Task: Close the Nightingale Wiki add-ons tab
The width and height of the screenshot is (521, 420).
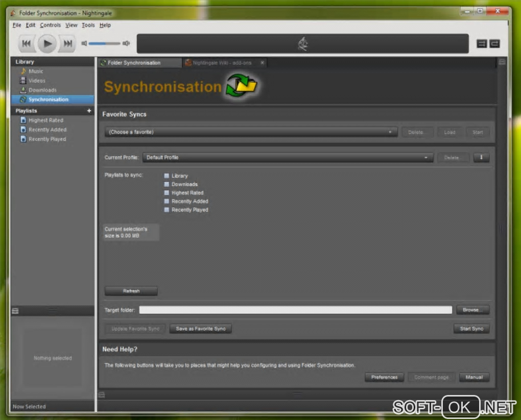Action: 262,63
